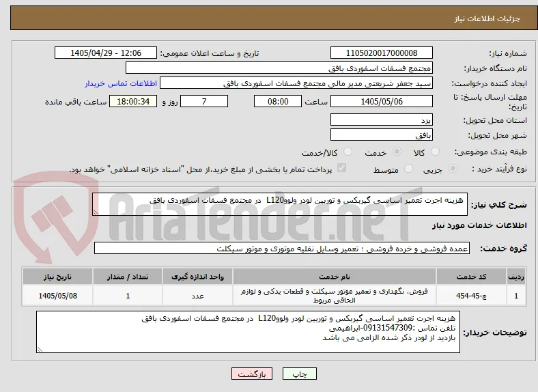Viewport: 538px width, 392px height.
Task: Click the general description text area
Action: pos(280,204)
